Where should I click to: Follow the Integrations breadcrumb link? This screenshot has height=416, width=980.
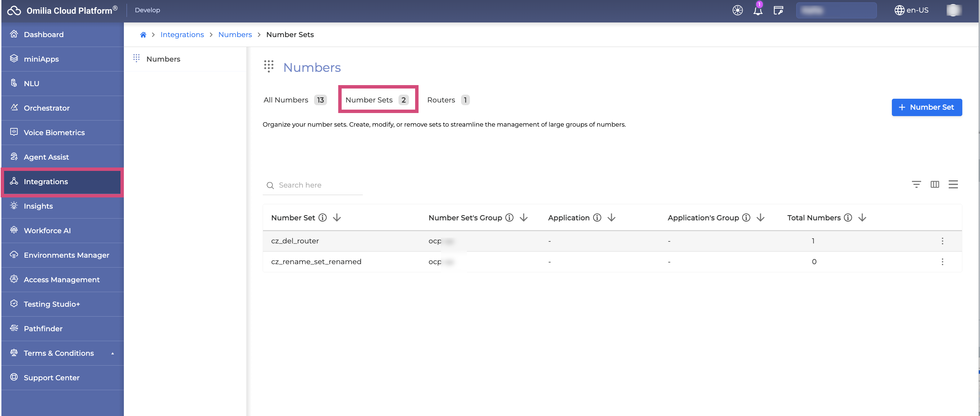point(182,35)
